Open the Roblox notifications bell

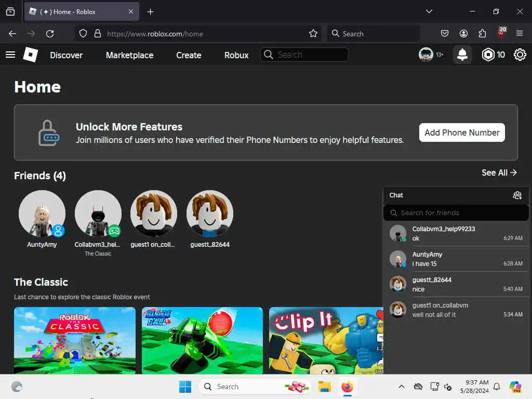point(462,55)
